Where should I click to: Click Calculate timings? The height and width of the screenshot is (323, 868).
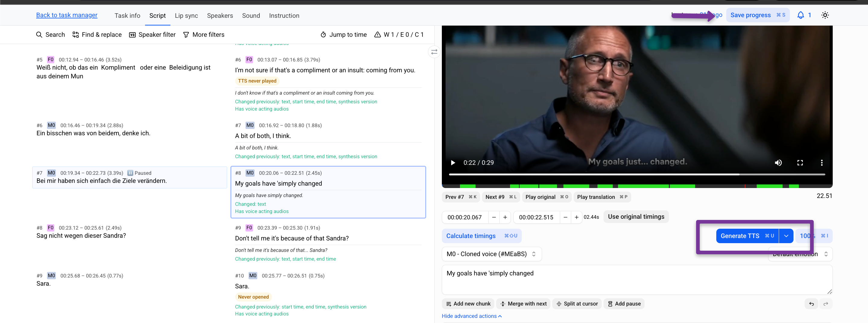(482, 236)
